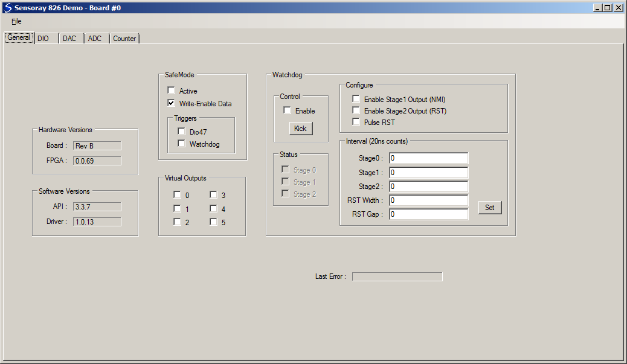Screen dimensions: 627x364
Task: Click the Sensoray app icon in title bar
Action: (8, 8)
